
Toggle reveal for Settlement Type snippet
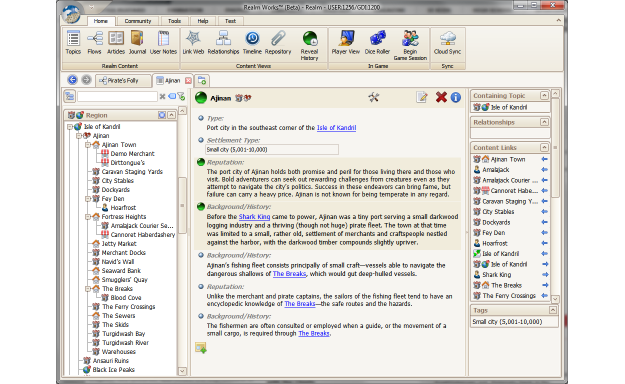tap(201, 140)
